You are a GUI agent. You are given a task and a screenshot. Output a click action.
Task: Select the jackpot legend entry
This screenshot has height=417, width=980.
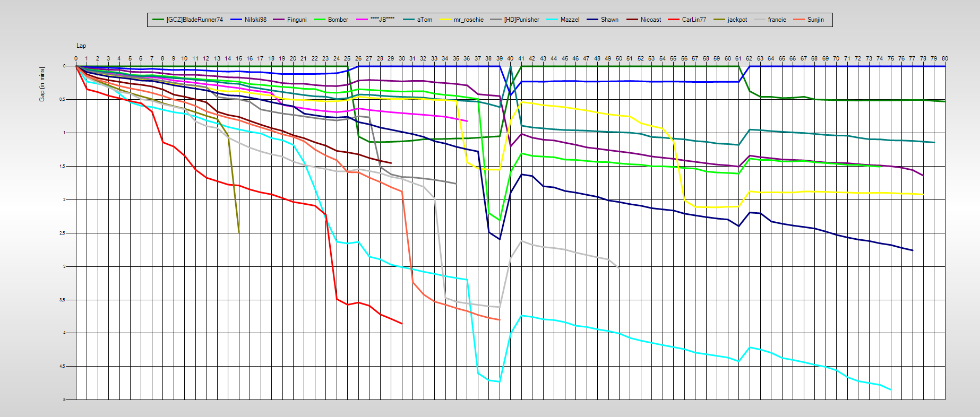pyautogui.click(x=737, y=20)
